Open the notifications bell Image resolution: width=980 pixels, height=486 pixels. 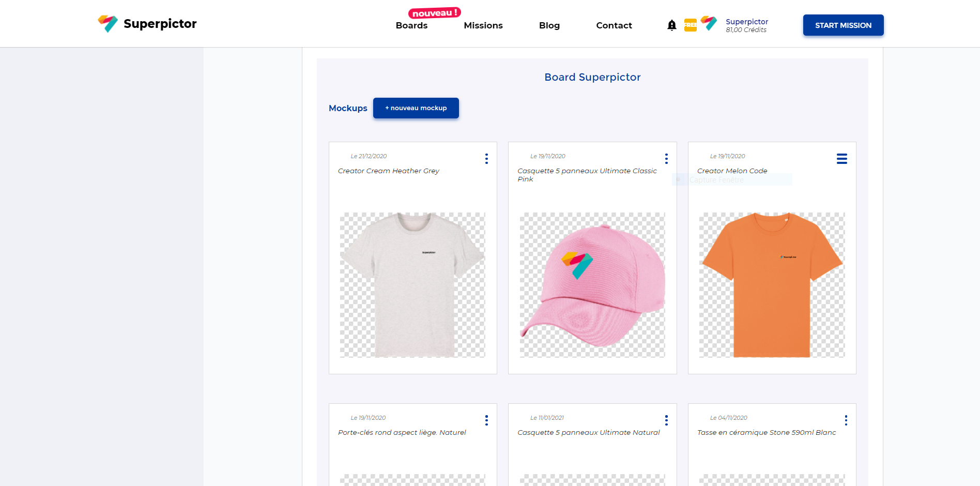coord(671,25)
